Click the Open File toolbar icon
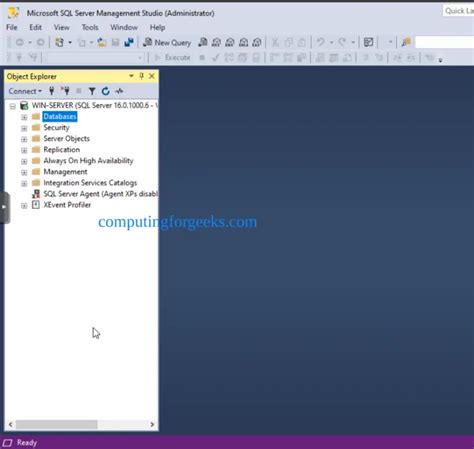 click(102, 42)
